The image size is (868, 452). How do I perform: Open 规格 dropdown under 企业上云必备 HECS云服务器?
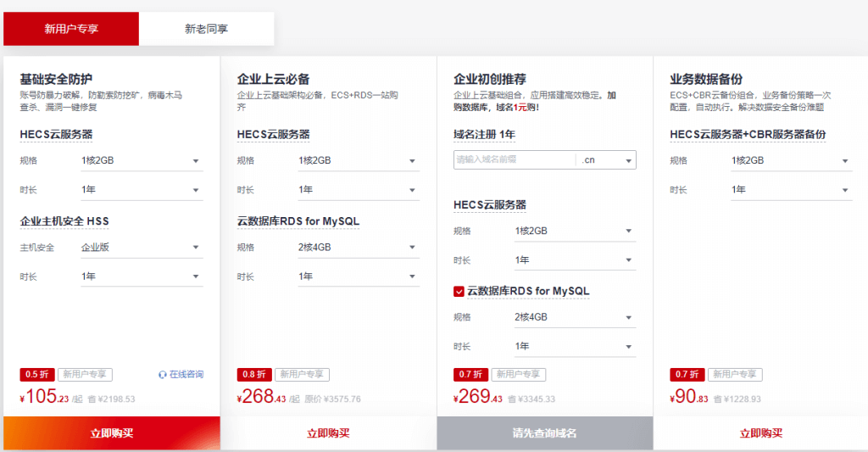point(359,160)
